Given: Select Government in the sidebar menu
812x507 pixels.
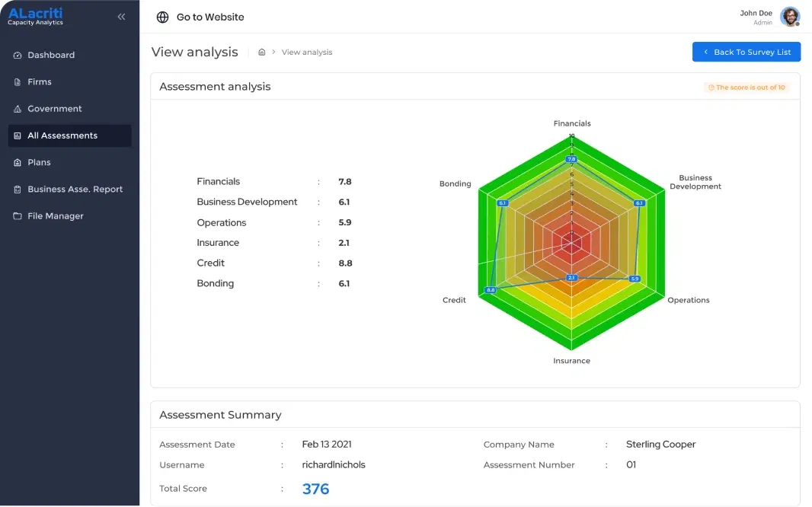Looking at the screenshot, I should [x=55, y=109].
